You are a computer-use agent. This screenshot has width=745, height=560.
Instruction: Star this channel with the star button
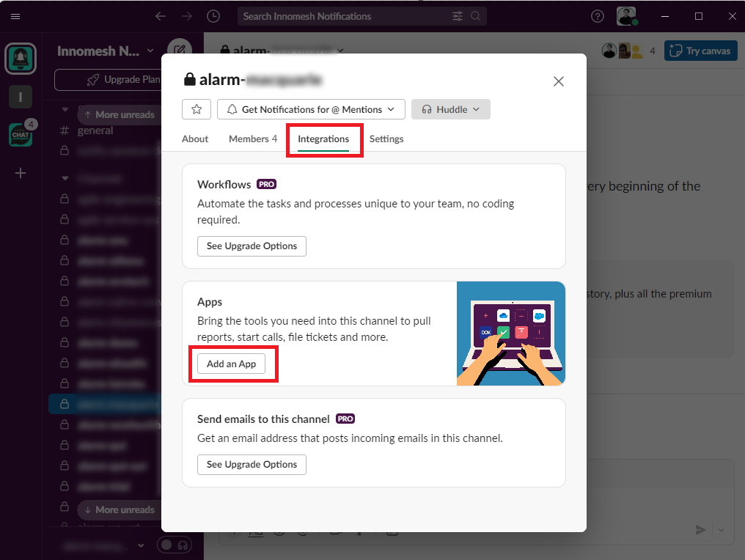coord(197,109)
